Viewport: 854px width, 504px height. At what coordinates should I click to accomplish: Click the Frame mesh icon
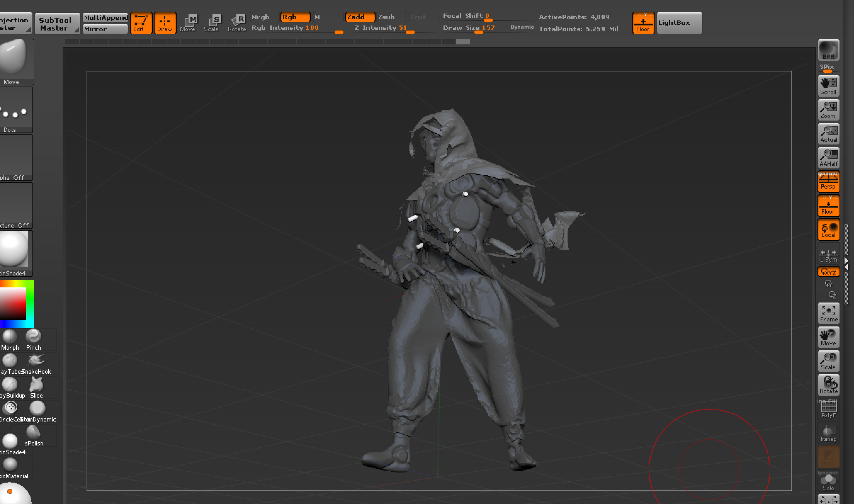828,313
